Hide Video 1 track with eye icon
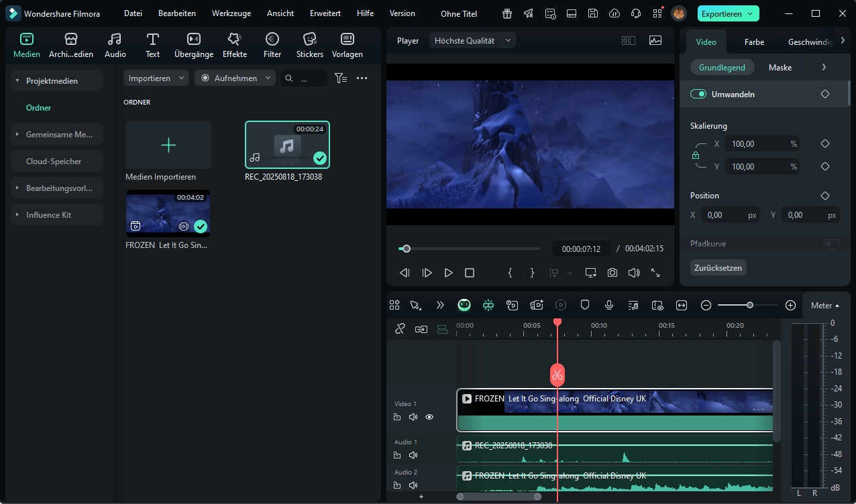Image resolution: width=856 pixels, height=504 pixels. coord(429,417)
